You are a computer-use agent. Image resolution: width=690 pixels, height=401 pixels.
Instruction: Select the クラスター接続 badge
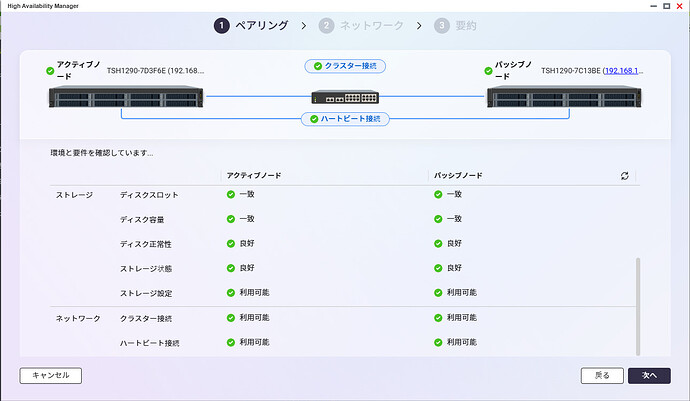coord(345,66)
